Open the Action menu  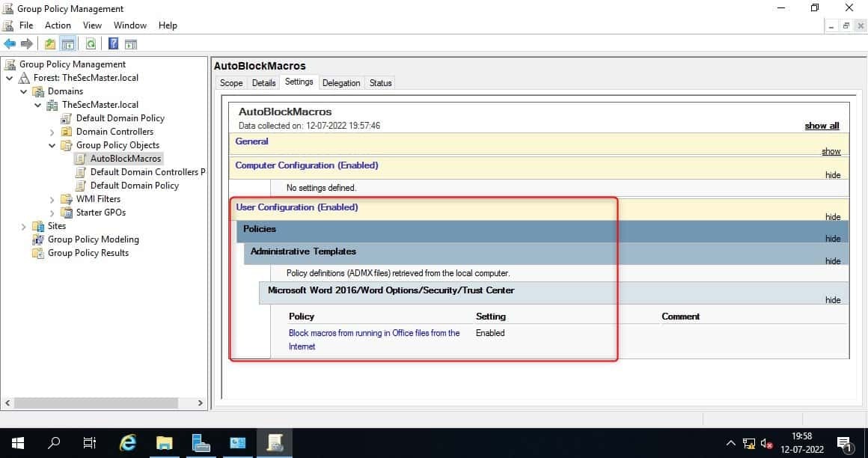click(x=58, y=25)
